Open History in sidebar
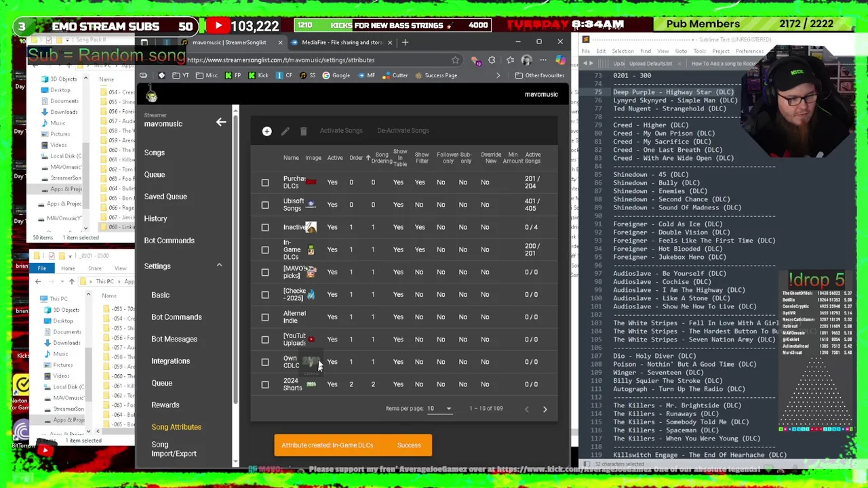 [155, 218]
